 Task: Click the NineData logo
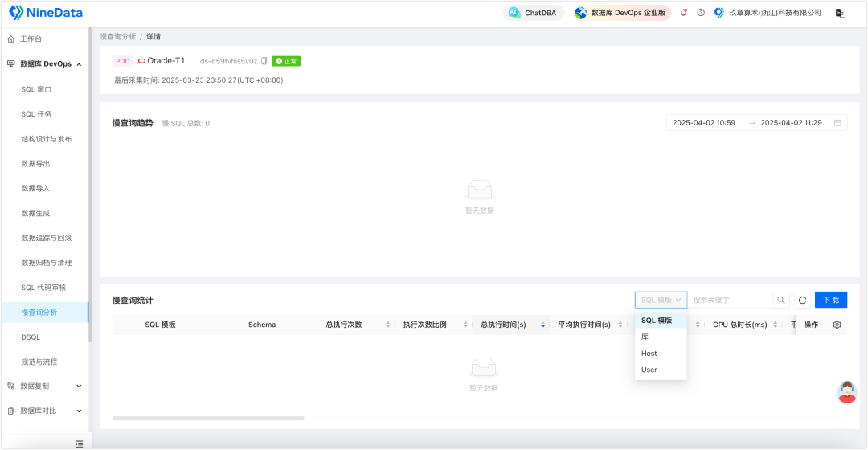coord(46,13)
